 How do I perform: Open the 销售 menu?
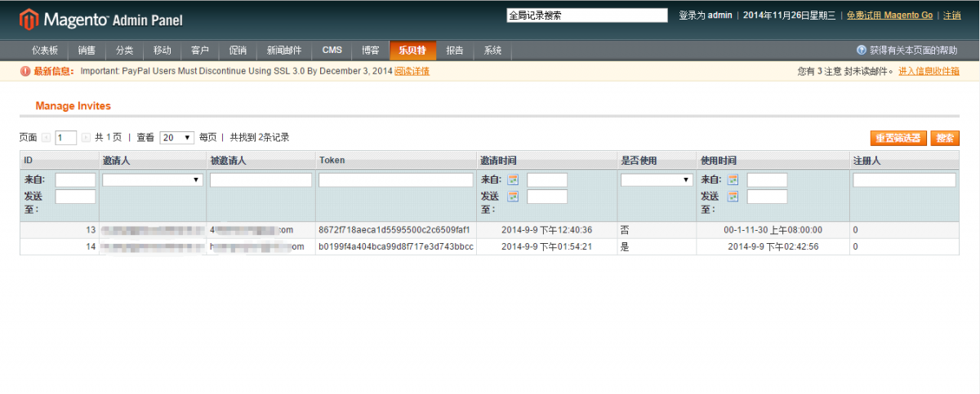tap(87, 51)
